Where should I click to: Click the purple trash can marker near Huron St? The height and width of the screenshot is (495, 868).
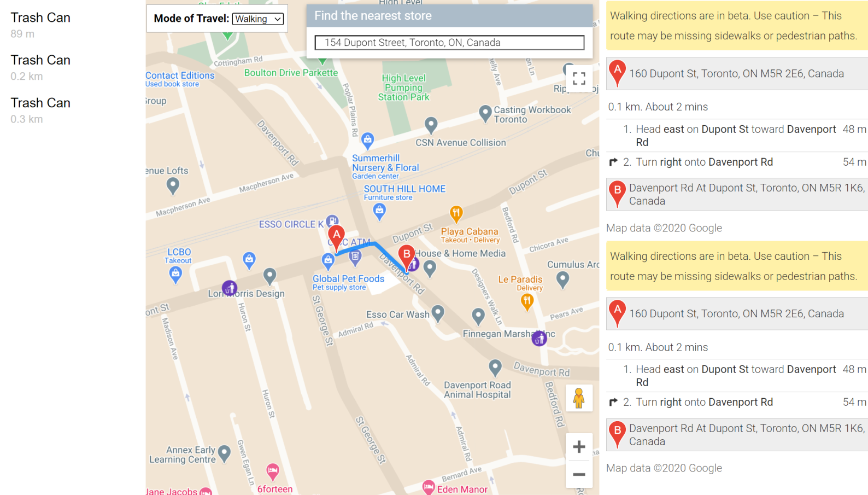point(230,287)
